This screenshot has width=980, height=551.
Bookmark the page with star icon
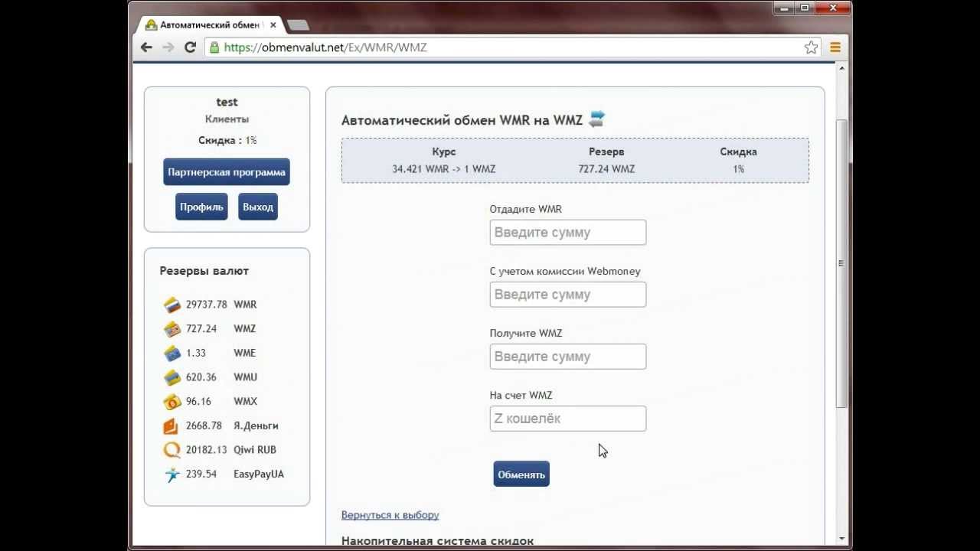pos(811,47)
